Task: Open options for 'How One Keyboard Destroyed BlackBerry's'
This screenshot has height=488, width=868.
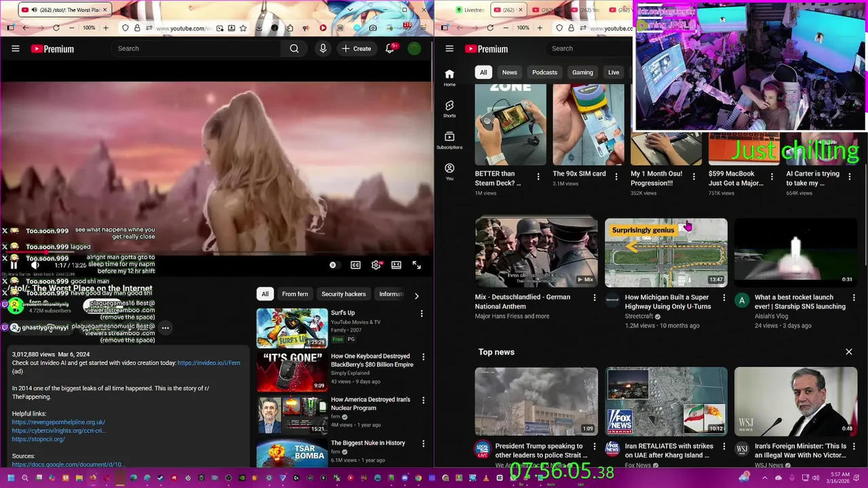Action: (423, 357)
